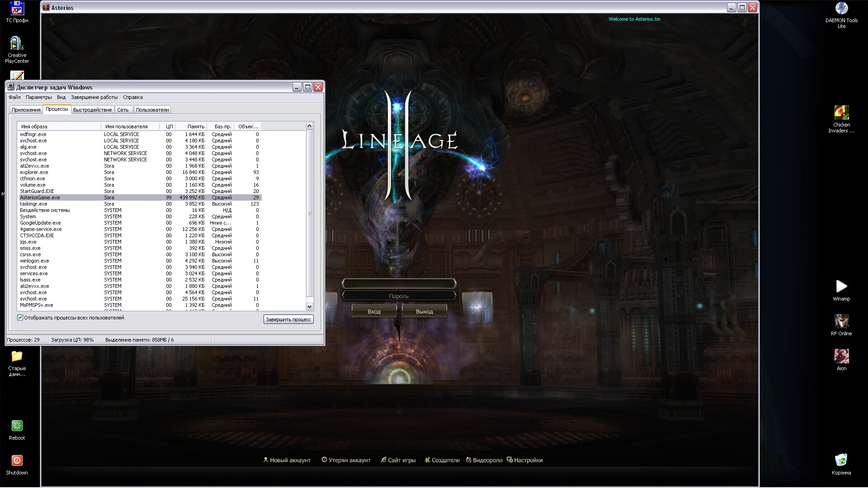Open the Корзина recycle bin icon
The height and width of the screenshot is (488, 868).
coord(841,465)
